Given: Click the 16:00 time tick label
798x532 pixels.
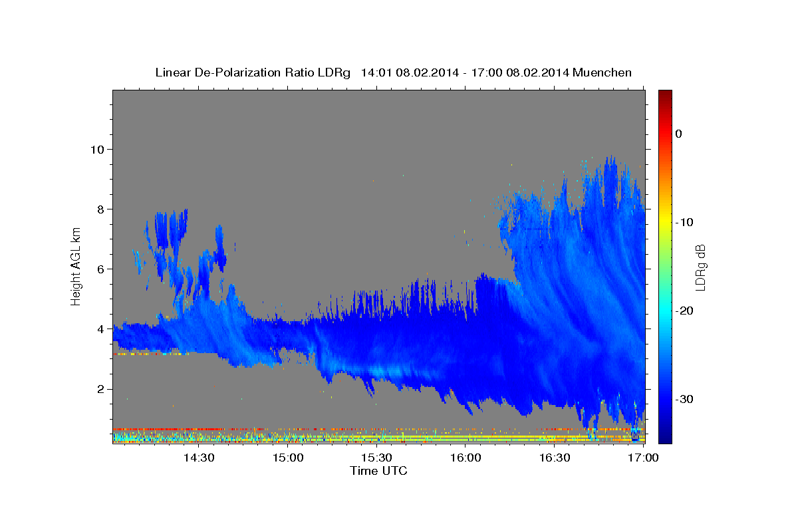Looking at the screenshot, I should [x=465, y=458].
